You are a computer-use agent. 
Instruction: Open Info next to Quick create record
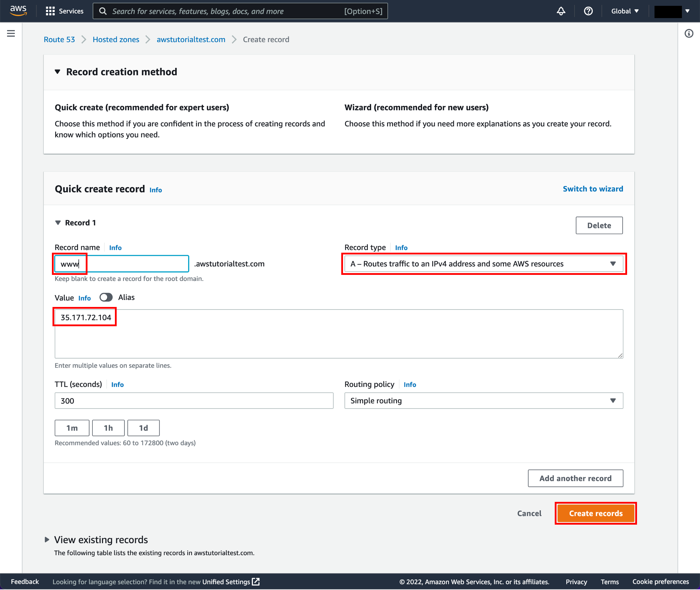click(155, 190)
